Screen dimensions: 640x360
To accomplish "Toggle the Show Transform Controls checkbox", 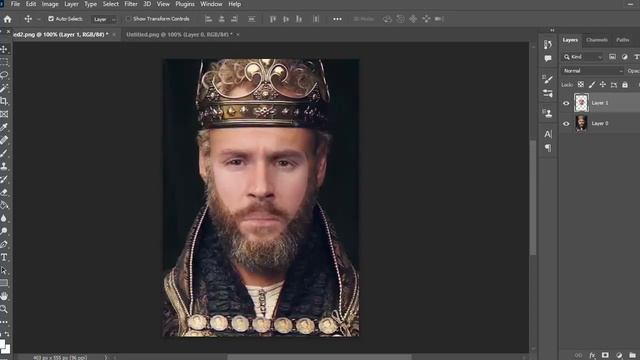I will click(x=129, y=19).
